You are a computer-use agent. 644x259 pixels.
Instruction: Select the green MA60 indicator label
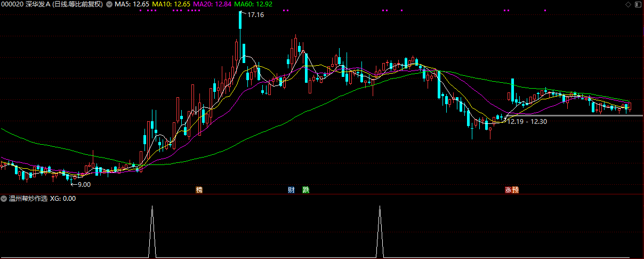253,4
